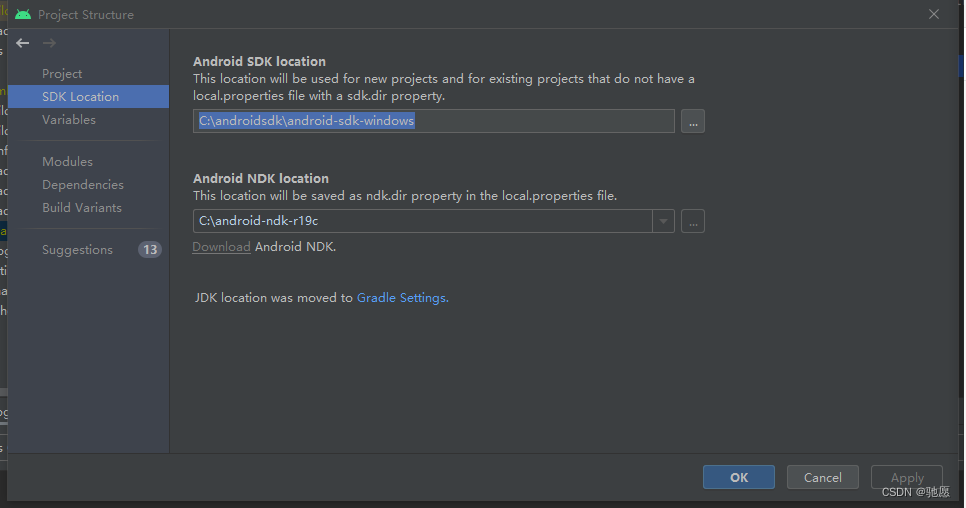Image resolution: width=966 pixels, height=508 pixels.
Task: Expand the NDK location dropdown arrow
Action: click(664, 221)
